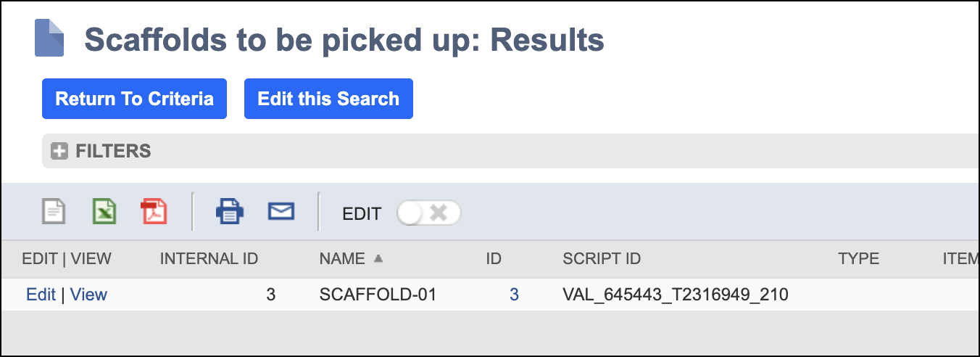Open ID 3 record link
Screen dimensions: 980x357
tap(514, 295)
